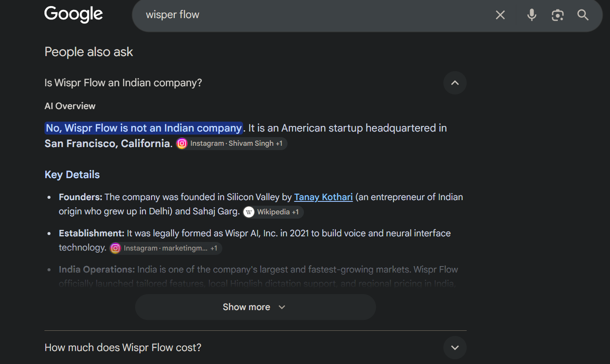The image size is (610, 364).
Task: Click the Instagram icon beside marketingm source
Action: (x=115, y=248)
